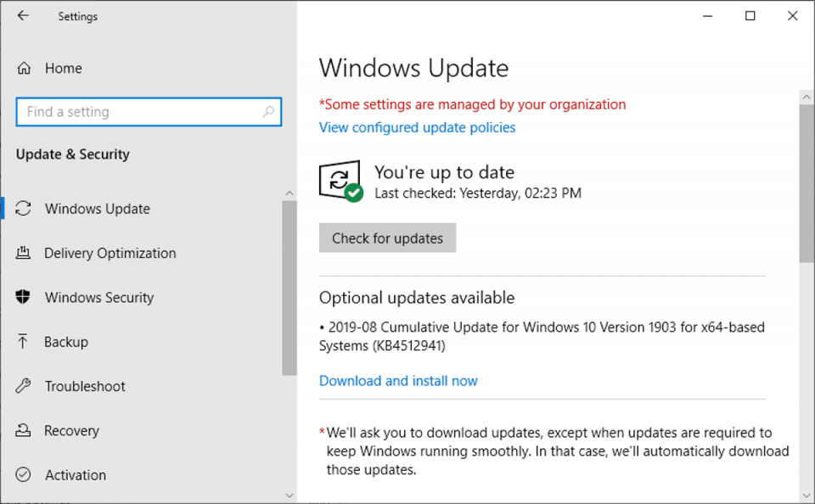
Task: Click the back arrow icon
Action: [22, 15]
